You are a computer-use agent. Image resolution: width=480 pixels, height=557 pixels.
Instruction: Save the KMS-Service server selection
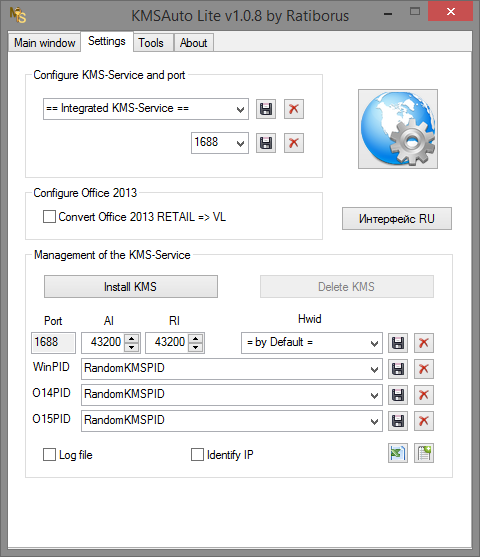click(266, 109)
